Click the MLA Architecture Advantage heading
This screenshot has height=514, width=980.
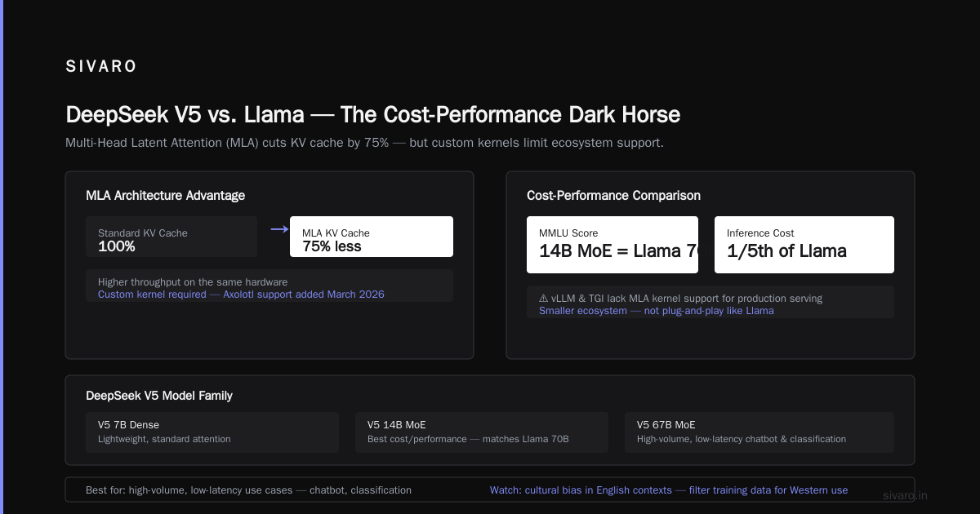(x=165, y=196)
